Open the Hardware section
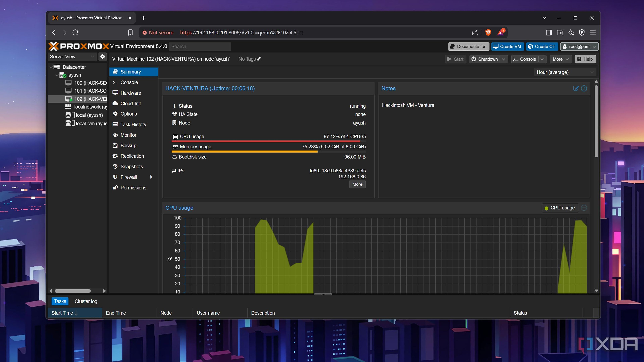The width and height of the screenshot is (644, 362). click(134, 93)
